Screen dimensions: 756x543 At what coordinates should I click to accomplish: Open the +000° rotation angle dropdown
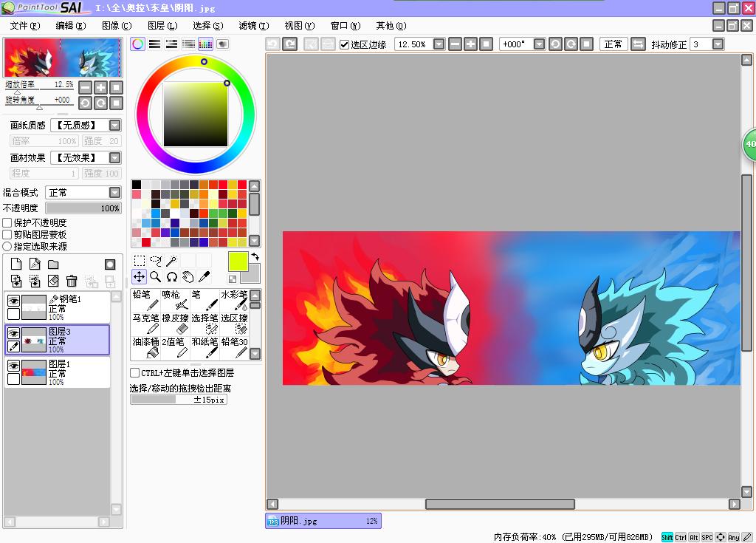540,44
